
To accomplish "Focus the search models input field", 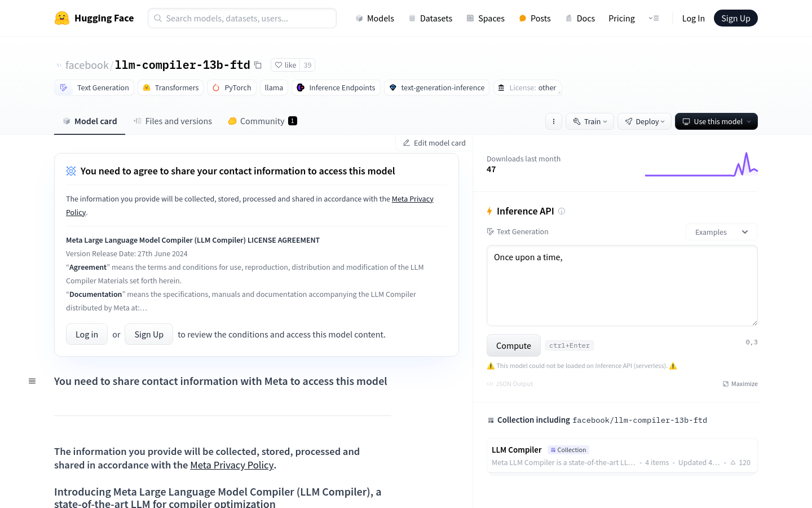I will coord(242,18).
